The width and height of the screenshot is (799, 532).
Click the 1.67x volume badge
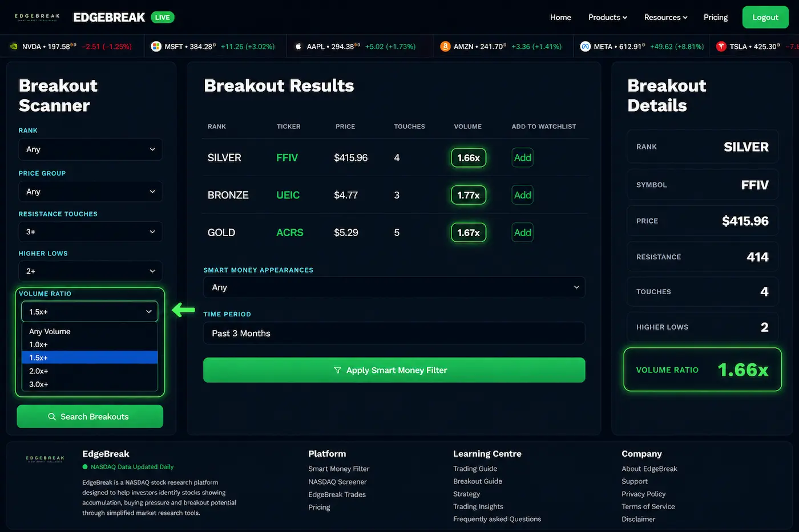[x=469, y=233]
